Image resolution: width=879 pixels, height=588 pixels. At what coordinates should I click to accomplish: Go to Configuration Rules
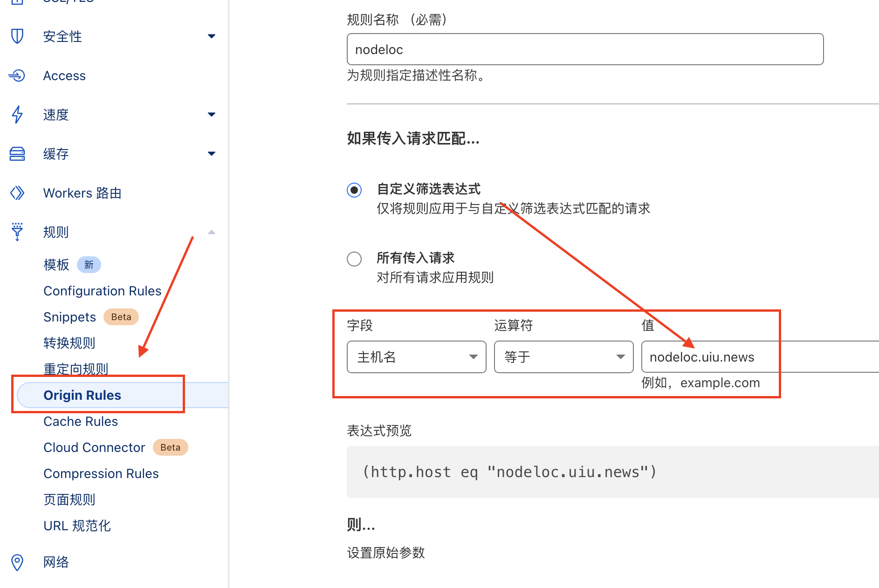pos(103,291)
